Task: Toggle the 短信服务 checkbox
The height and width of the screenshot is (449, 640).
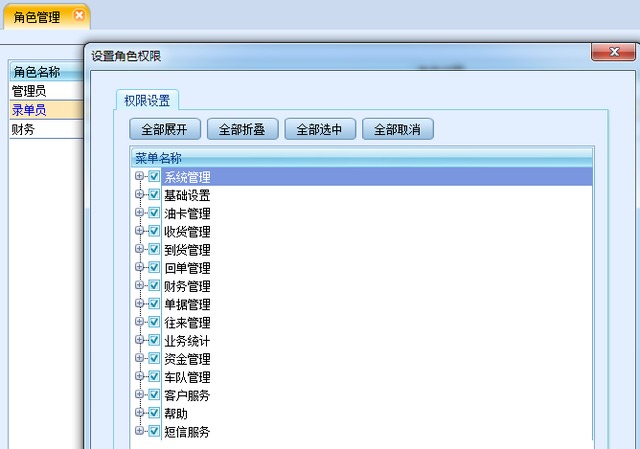Action: (154, 431)
